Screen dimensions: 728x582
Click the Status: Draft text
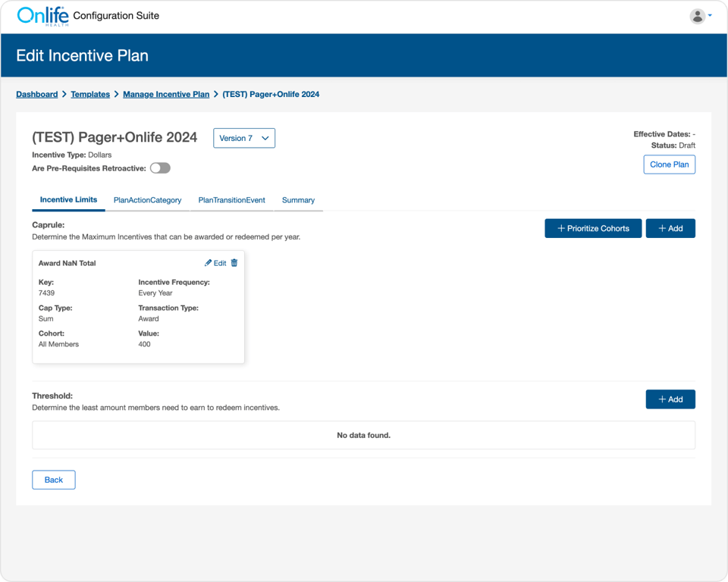point(673,145)
